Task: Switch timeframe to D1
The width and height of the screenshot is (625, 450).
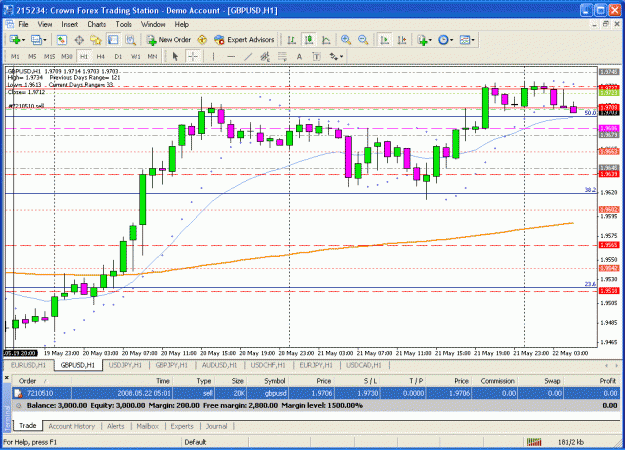Action: tap(118, 57)
